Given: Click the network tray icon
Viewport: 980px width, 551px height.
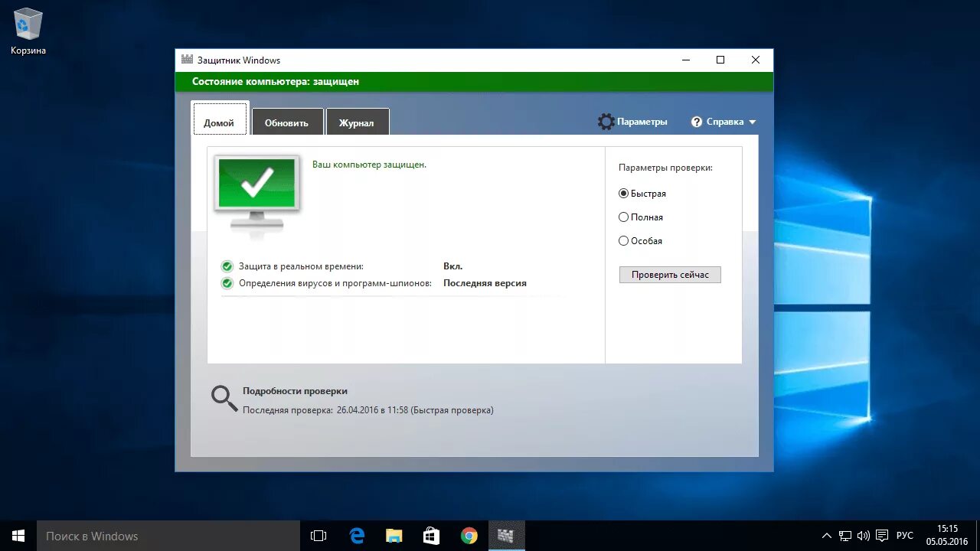Looking at the screenshot, I should [845, 536].
